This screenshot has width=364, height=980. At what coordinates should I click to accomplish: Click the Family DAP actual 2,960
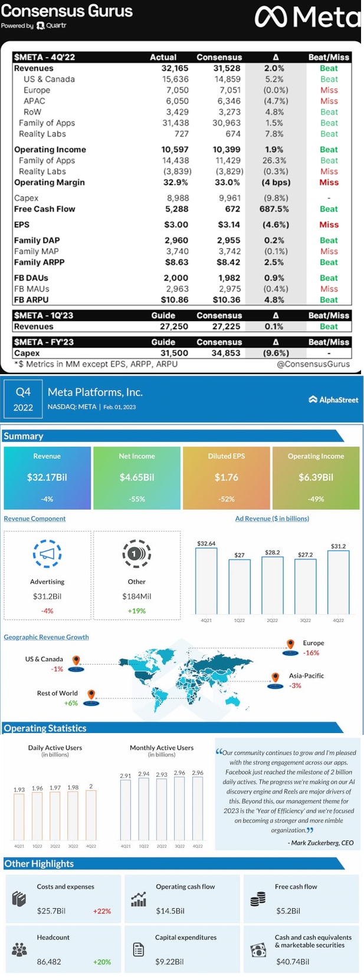(x=177, y=240)
